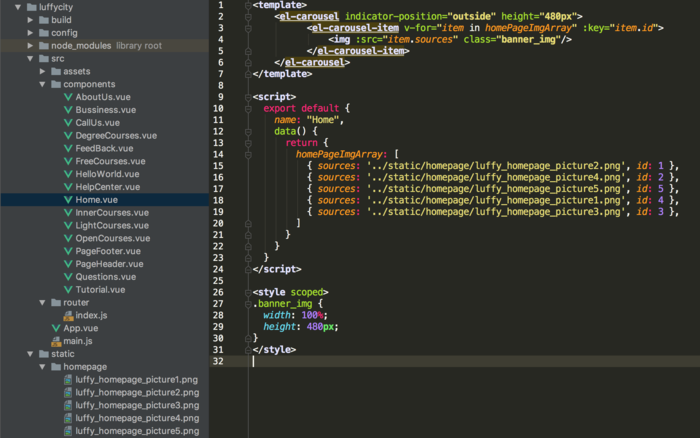Collapse the components folder arrow
The height and width of the screenshot is (438, 700).
(42, 84)
